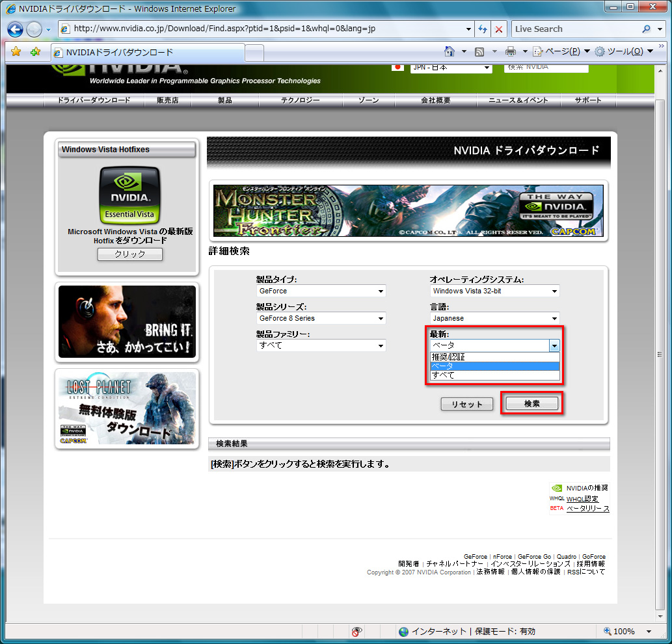Open the GeForce Go footer link

[x=534, y=557]
